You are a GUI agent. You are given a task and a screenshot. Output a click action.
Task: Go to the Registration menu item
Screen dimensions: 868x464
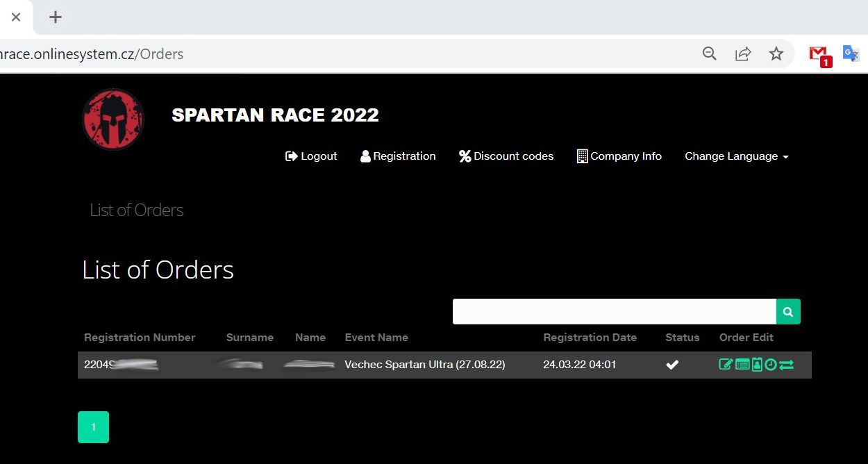pos(398,156)
